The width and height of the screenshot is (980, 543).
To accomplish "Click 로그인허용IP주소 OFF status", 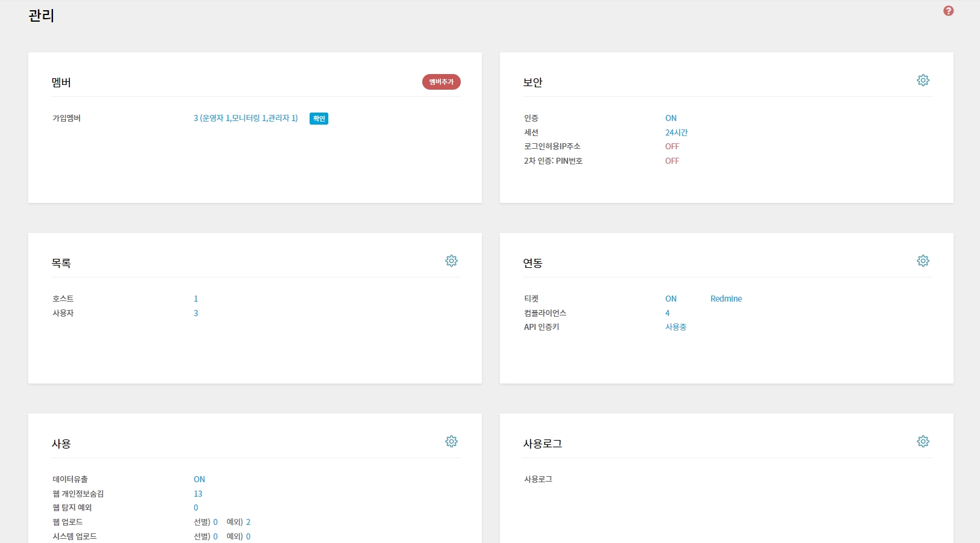I will coord(672,146).
